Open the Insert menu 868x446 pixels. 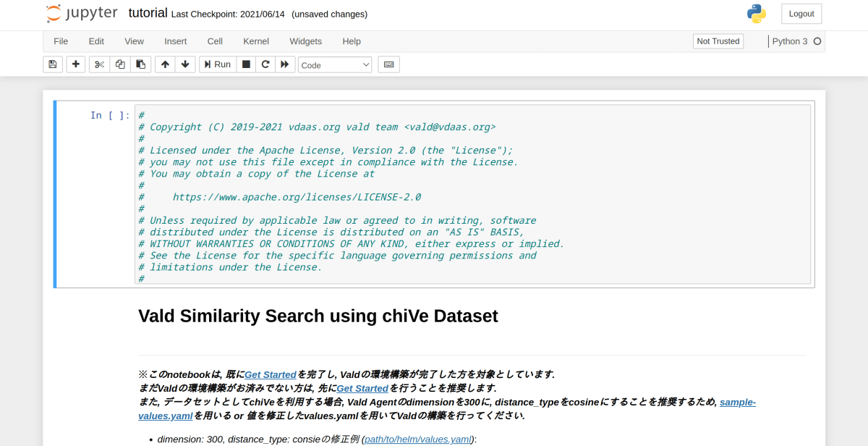point(175,41)
